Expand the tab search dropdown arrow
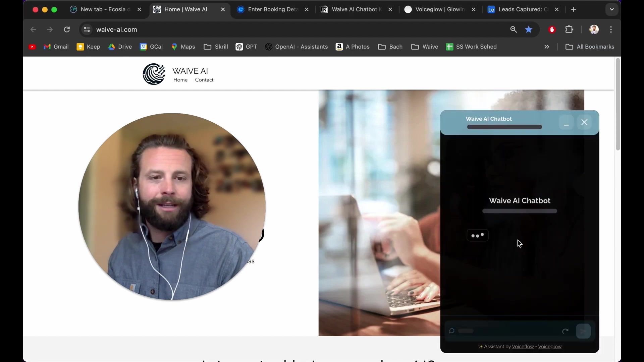Screen dimensions: 644x362 pyautogui.click(x=612, y=9)
